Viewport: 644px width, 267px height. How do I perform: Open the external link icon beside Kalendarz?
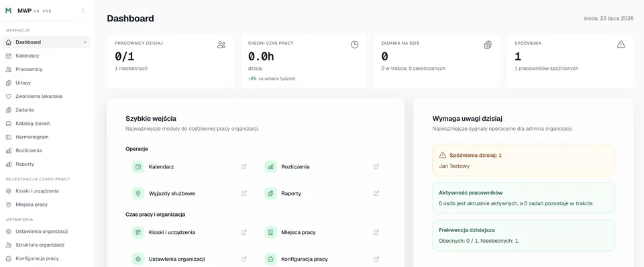click(244, 167)
